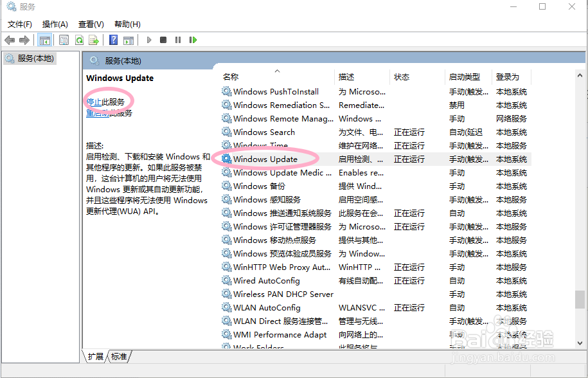Screen dimensions: 588x378
Task: Click the vertical scrollbar thumb
Action: [x=580, y=299]
